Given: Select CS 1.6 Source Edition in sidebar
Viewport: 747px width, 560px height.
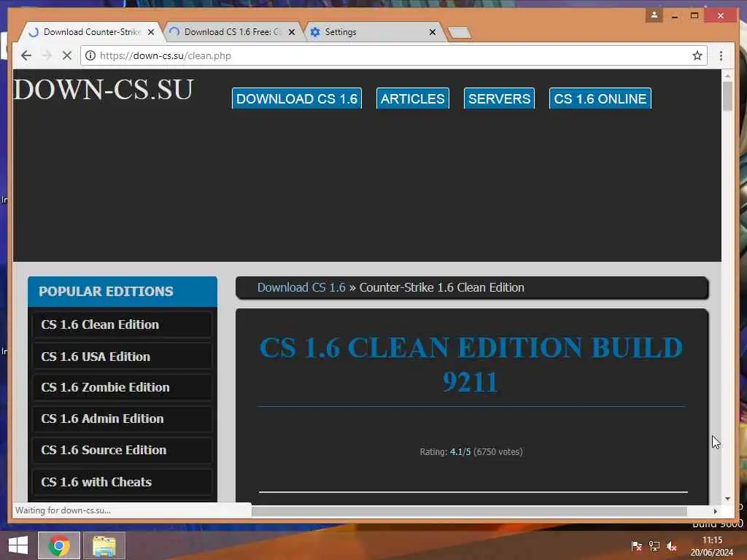Looking at the screenshot, I should (x=122, y=450).
